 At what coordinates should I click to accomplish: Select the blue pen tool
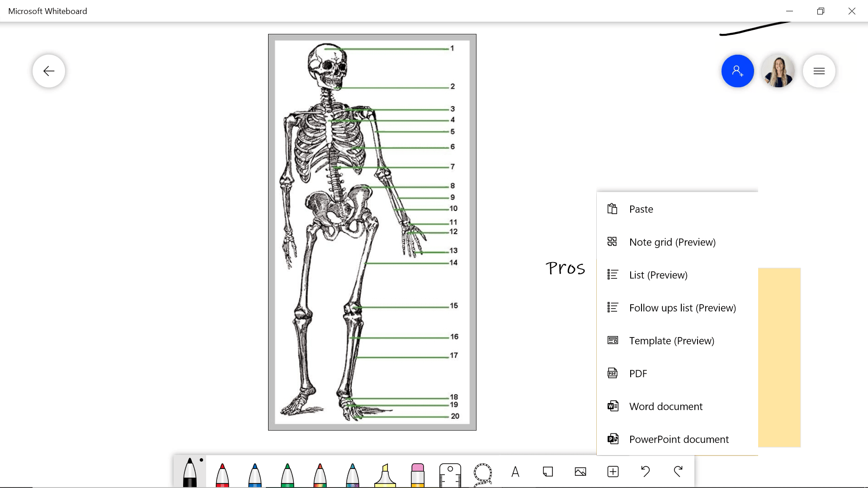pos(255,474)
